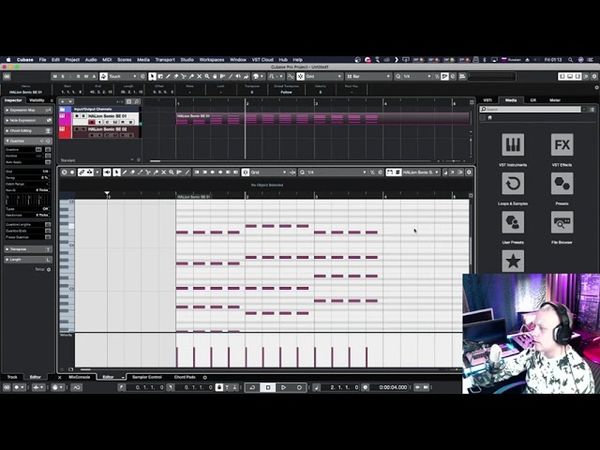The height and width of the screenshot is (450, 600).
Task: Click the macOS Spotlight search icon
Action: (x=571, y=60)
